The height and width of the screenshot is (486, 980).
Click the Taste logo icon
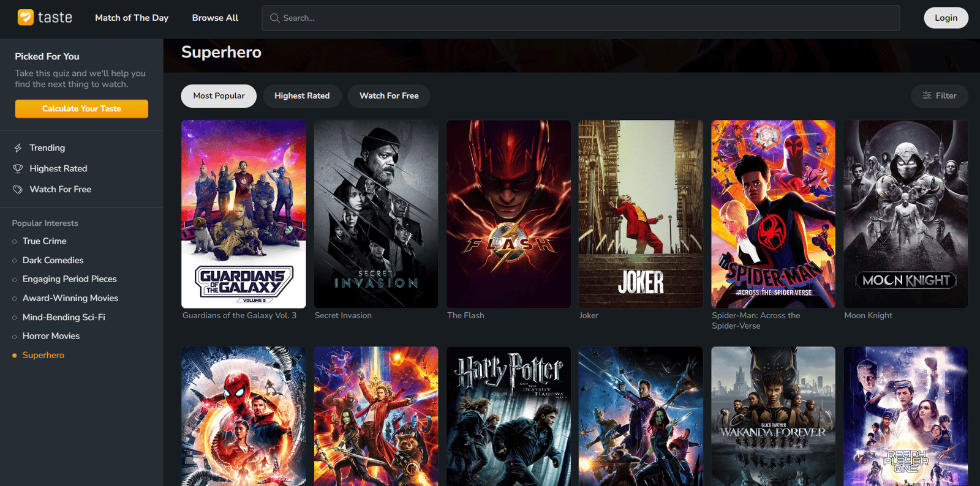[x=26, y=17]
